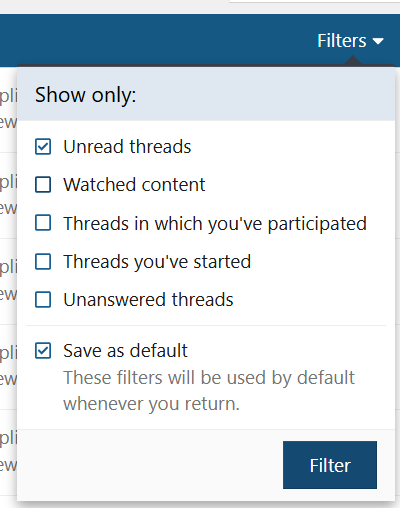Click the Threads in which you've participated label
The width and height of the screenshot is (400, 508).
[x=215, y=223]
